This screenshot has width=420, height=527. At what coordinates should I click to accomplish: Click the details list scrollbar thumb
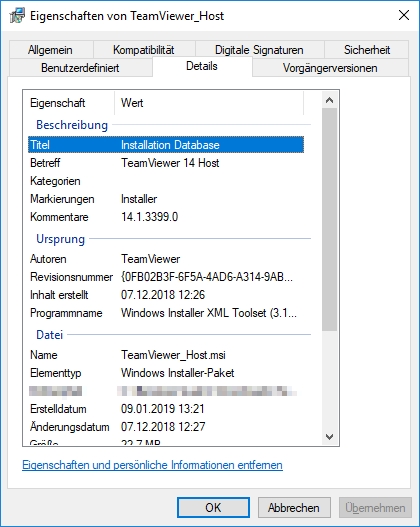coord(329,219)
